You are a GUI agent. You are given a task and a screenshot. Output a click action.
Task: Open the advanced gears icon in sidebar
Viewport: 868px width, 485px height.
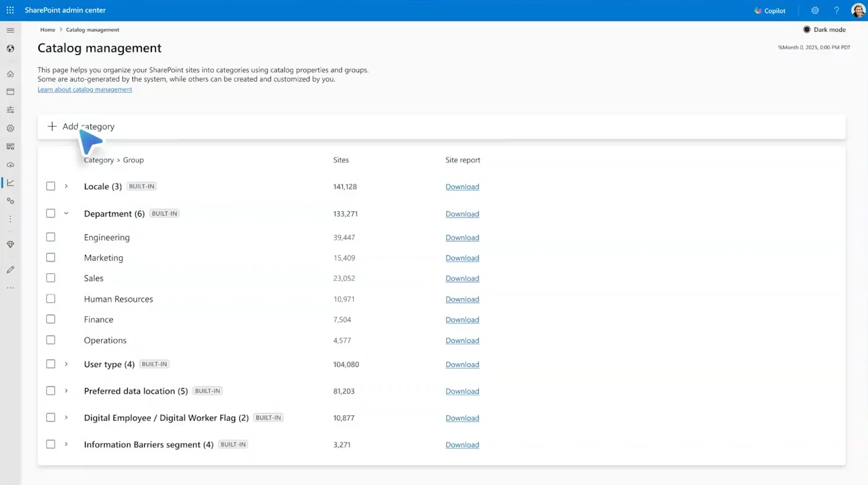(10, 201)
